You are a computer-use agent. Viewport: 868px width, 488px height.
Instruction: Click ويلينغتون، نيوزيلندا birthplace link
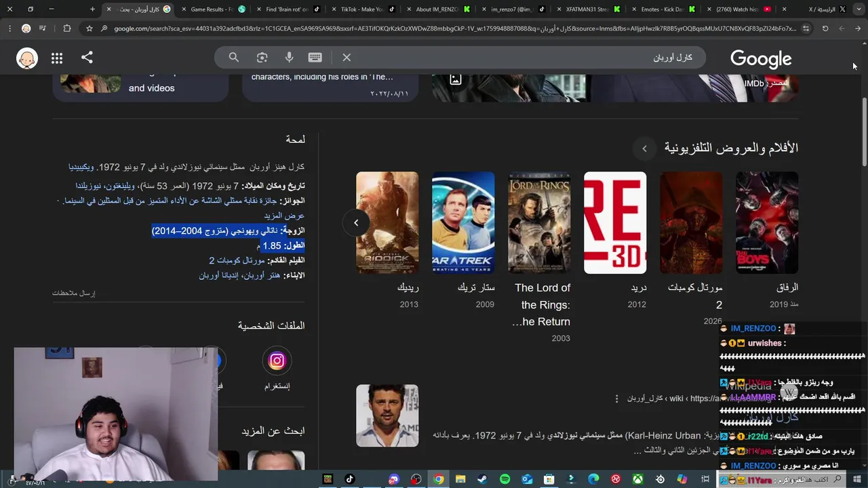[105, 186]
